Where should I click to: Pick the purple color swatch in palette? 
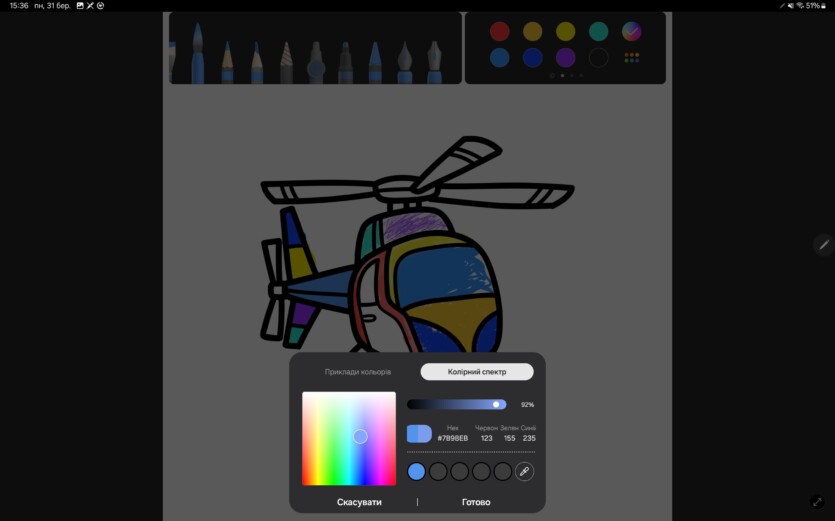(x=565, y=58)
